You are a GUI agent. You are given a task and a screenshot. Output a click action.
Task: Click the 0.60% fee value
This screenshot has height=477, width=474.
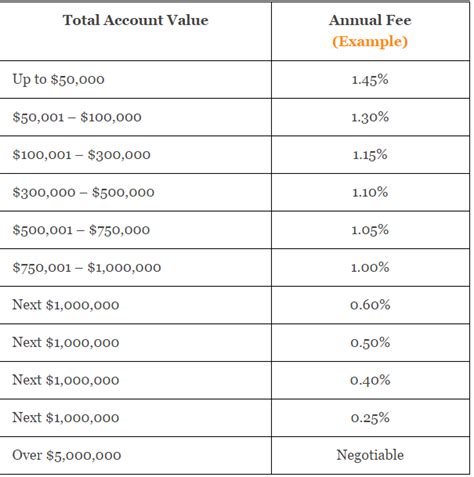pyautogui.click(x=370, y=305)
